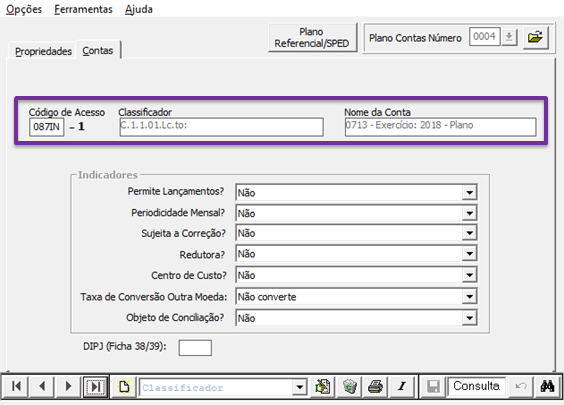Expand the Classificador combo box in toolbar
Image resolution: width=564 pixels, height=405 pixels.
tap(299, 387)
